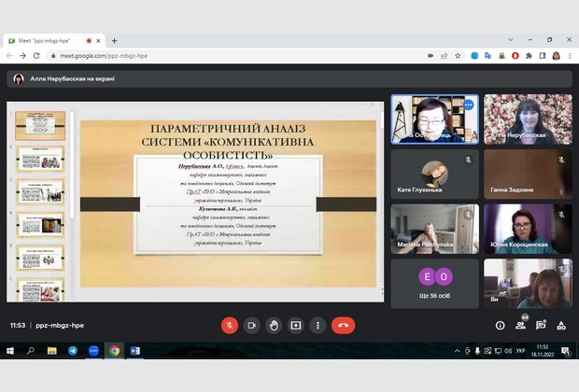Click the address bar with meet.google.com URL
The width and height of the screenshot is (579, 392).
pyautogui.click(x=233, y=56)
